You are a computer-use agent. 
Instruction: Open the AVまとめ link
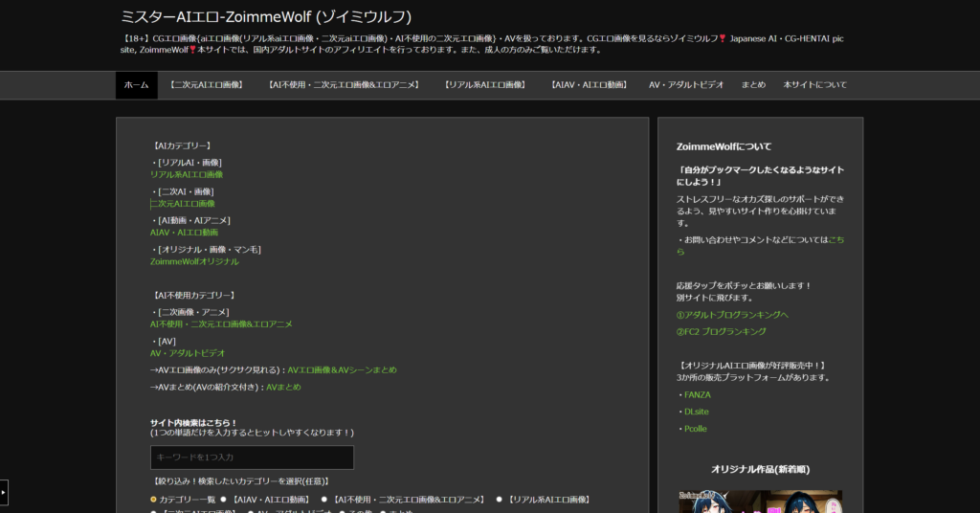click(x=283, y=388)
